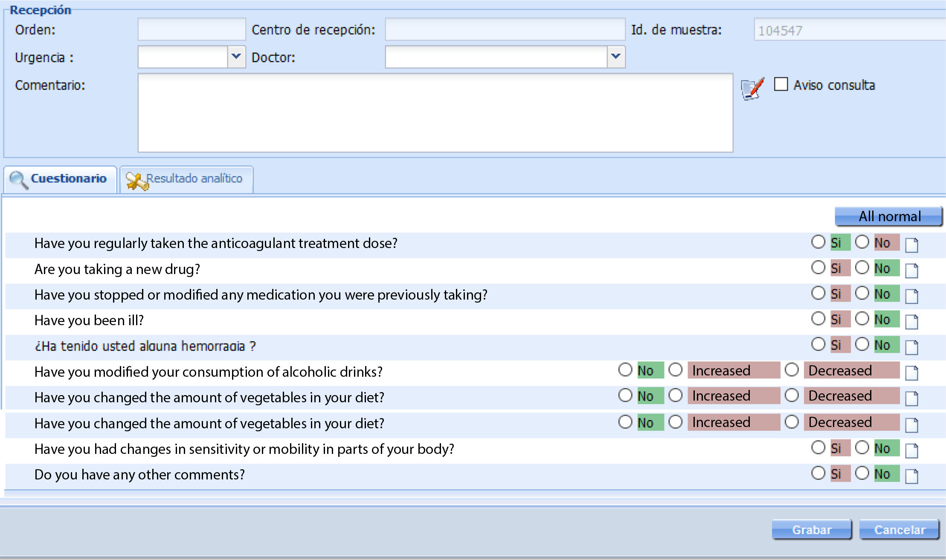
Task: Expand the Urgencia dropdown
Action: 236,57
